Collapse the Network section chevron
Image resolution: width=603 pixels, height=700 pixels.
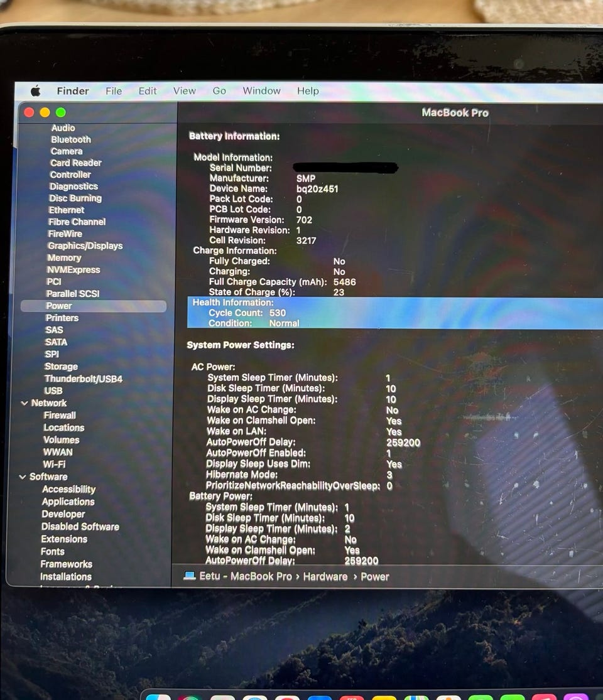pyautogui.click(x=24, y=403)
